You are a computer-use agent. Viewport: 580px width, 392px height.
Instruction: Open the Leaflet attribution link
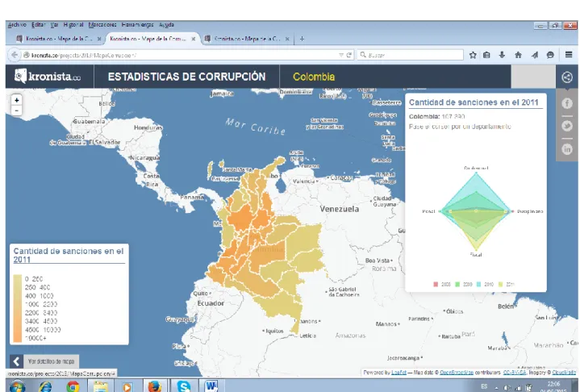pyautogui.click(x=398, y=373)
